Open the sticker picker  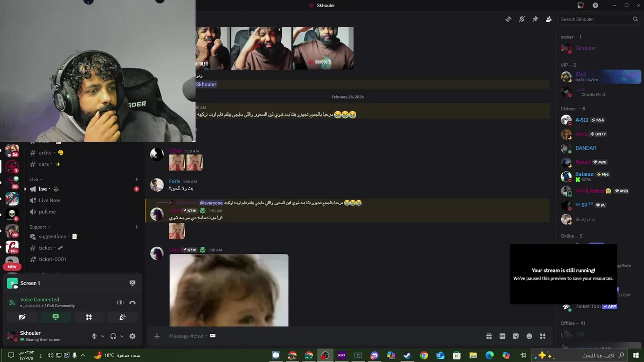pos(516,336)
